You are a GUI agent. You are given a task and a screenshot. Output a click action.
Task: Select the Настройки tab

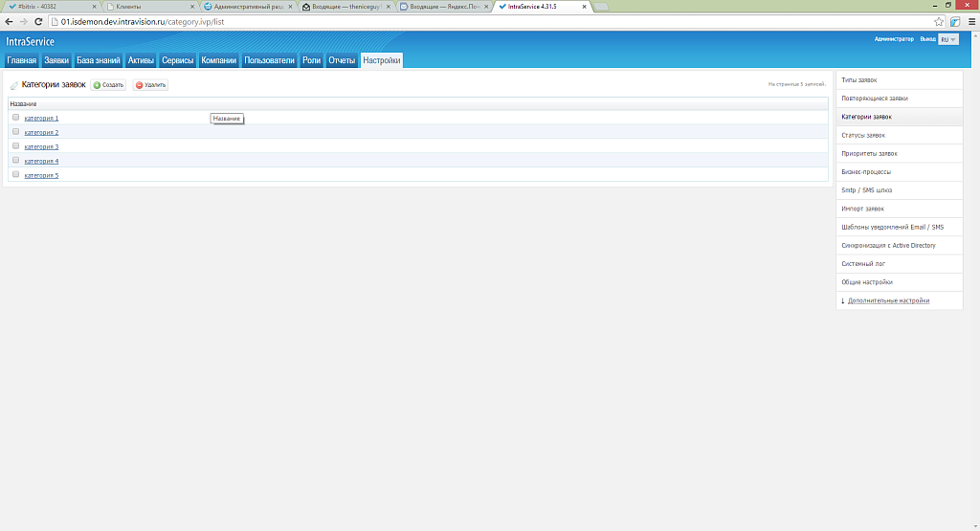[x=381, y=60]
